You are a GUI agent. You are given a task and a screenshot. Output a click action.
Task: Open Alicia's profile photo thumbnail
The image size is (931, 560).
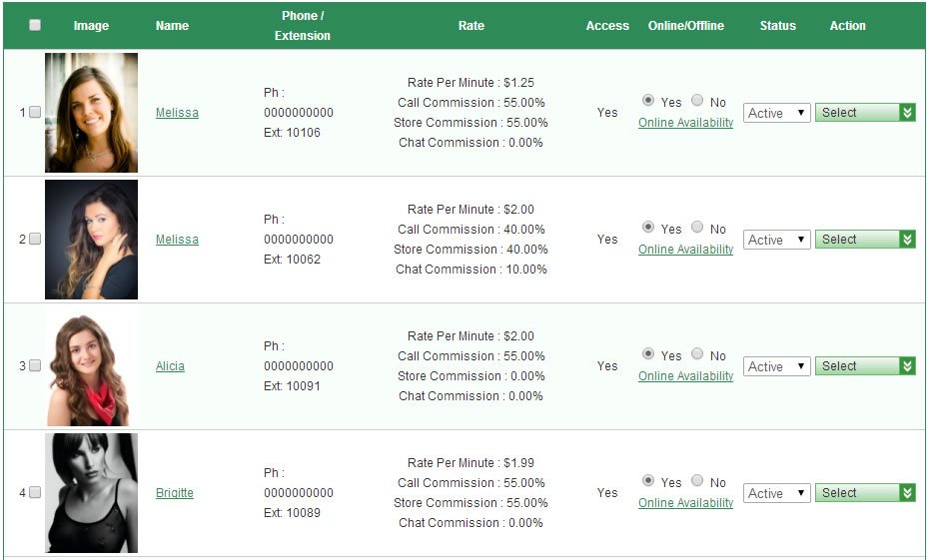(91, 366)
